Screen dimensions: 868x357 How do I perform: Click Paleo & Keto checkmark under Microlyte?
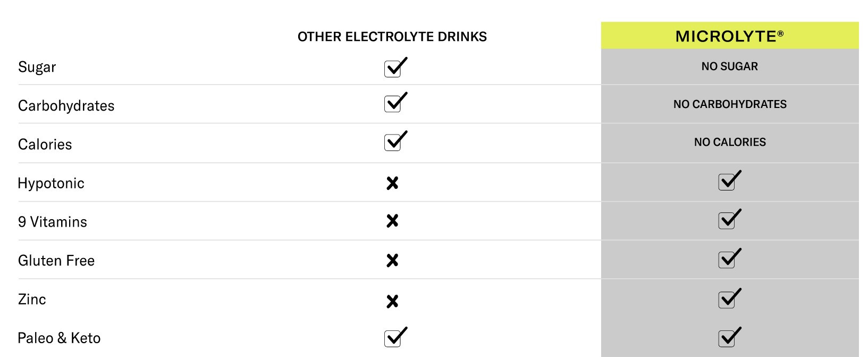728,337
